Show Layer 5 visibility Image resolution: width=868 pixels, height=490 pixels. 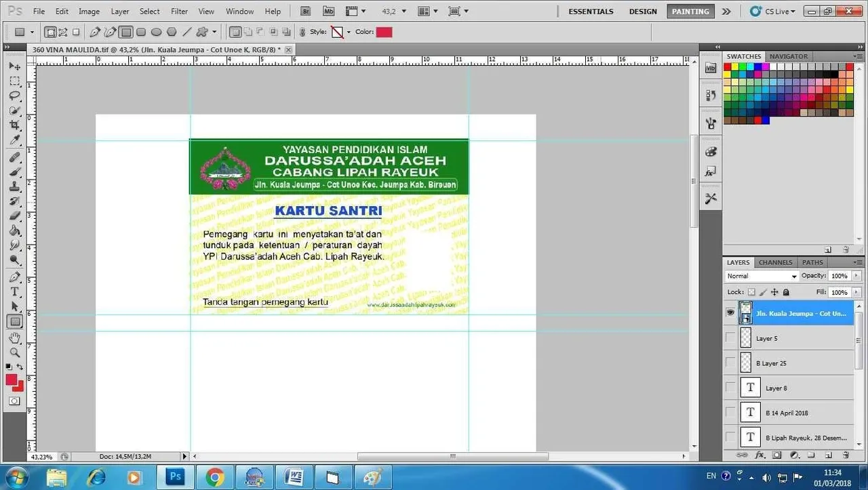pos(730,338)
